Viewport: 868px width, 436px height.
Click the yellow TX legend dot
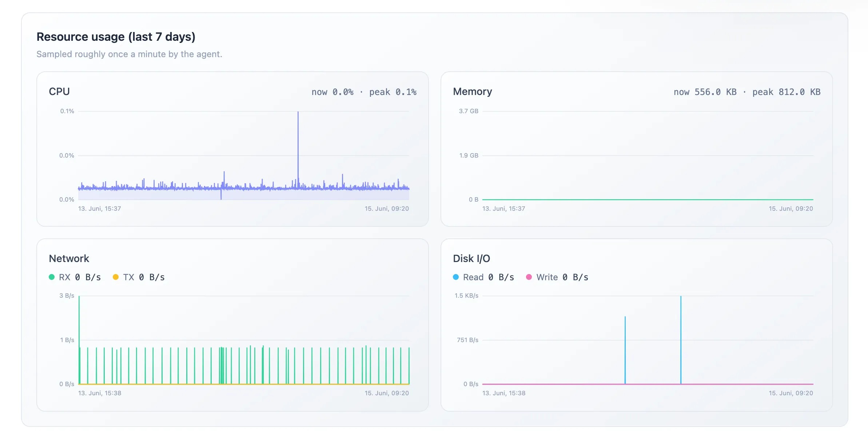point(116,277)
